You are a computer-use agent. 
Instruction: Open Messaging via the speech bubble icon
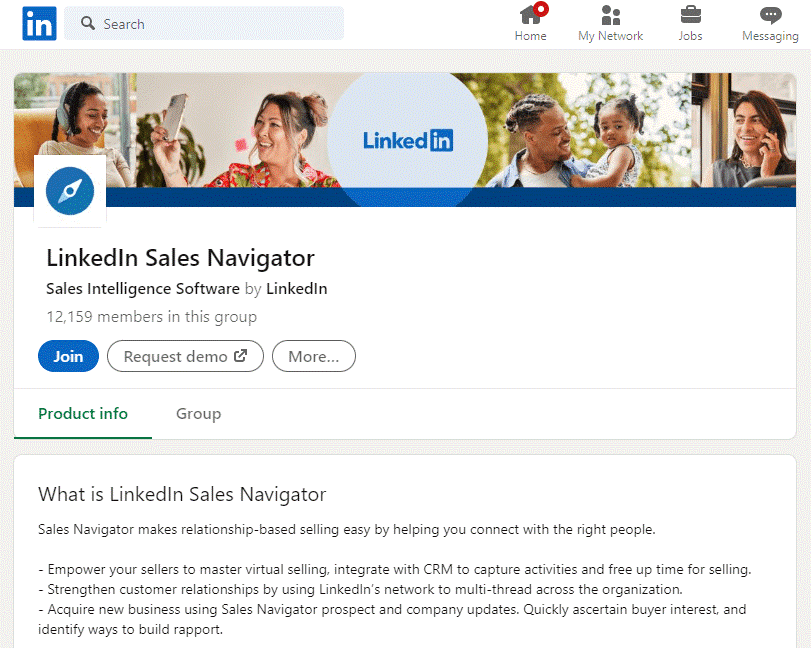point(769,15)
